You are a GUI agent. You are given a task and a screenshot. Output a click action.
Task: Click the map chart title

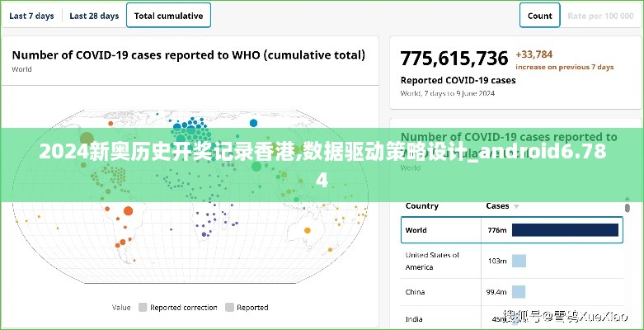coord(189,55)
